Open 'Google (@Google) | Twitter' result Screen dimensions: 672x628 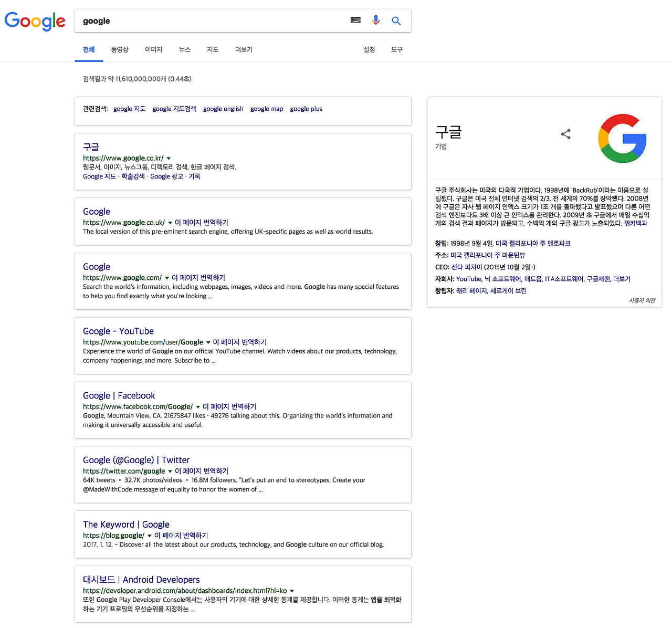click(136, 460)
